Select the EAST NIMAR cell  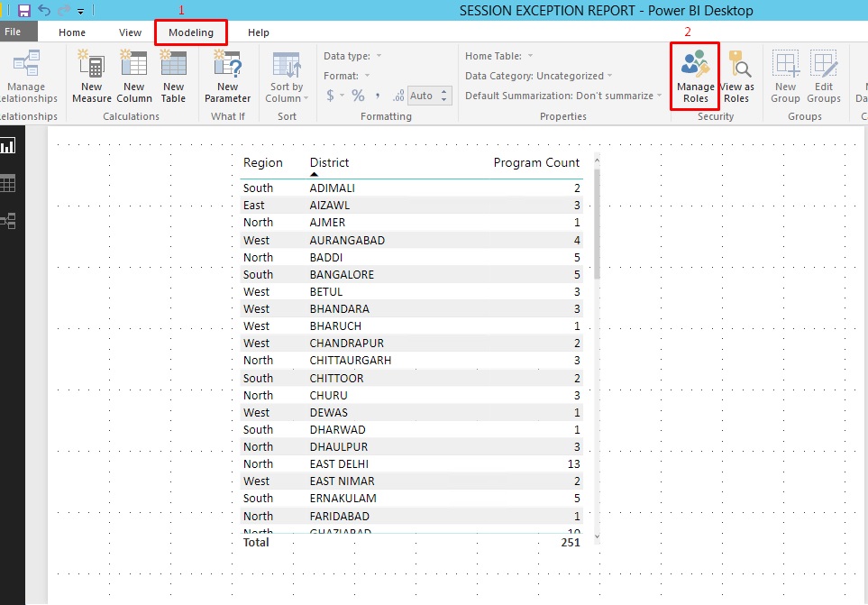pos(343,481)
